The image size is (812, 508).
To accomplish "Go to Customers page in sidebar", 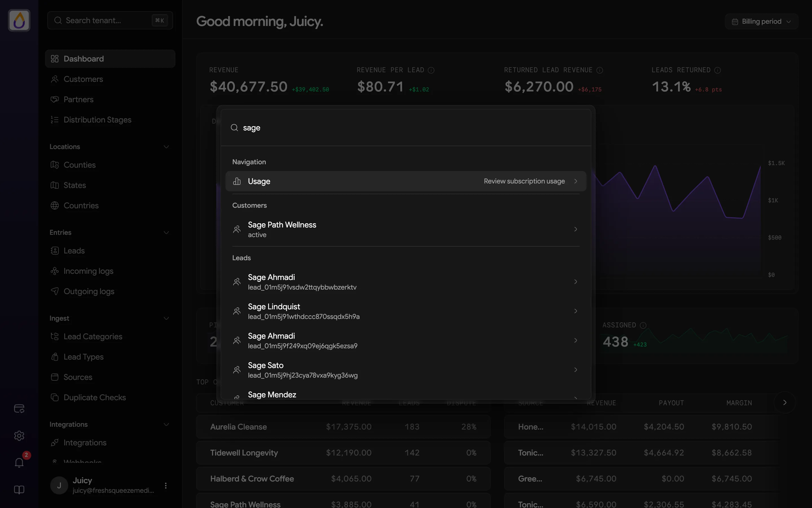I will pos(110,79).
